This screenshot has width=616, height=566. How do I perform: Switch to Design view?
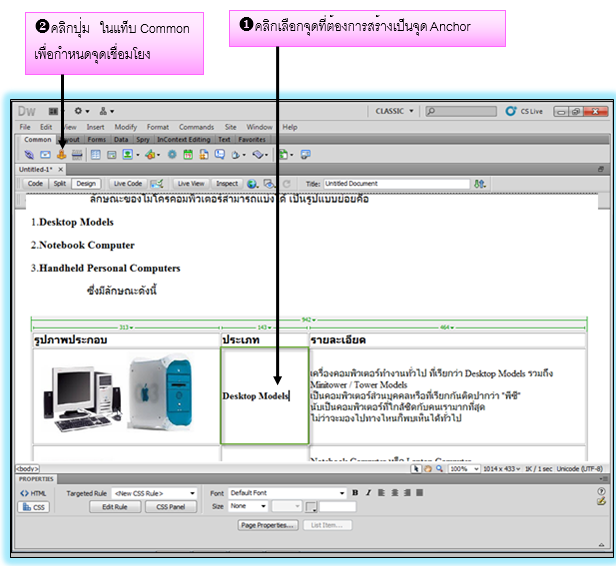click(x=86, y=183)
